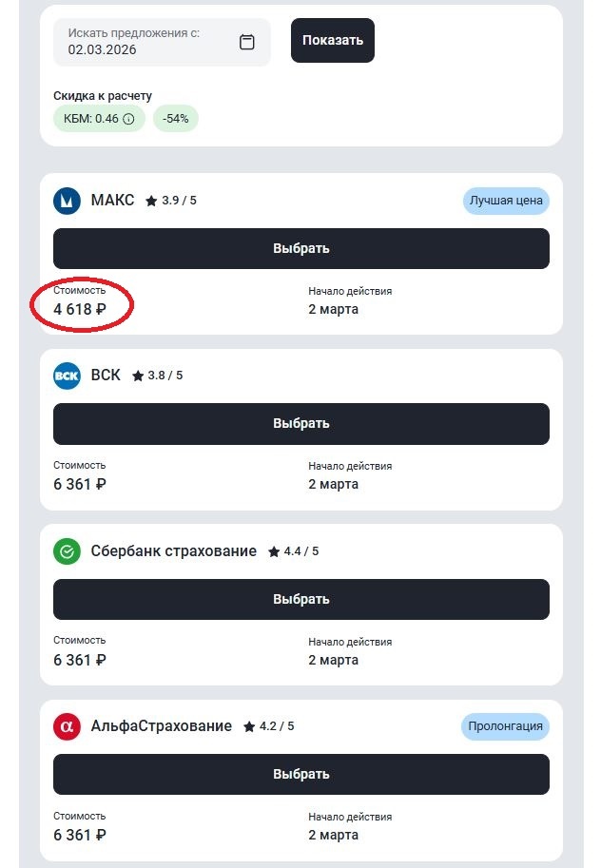
Task: Click the МАКС company logo icon
Action: coord(67,201)
